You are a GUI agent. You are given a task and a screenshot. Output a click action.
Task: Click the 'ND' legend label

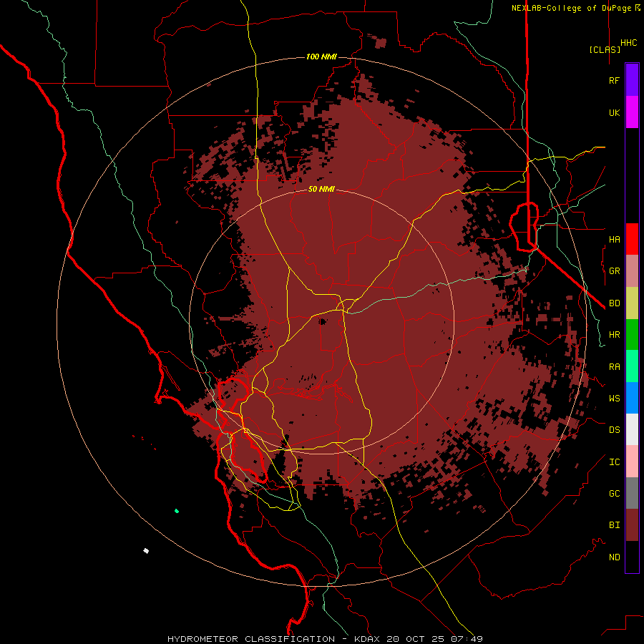(x=615, y=557)
